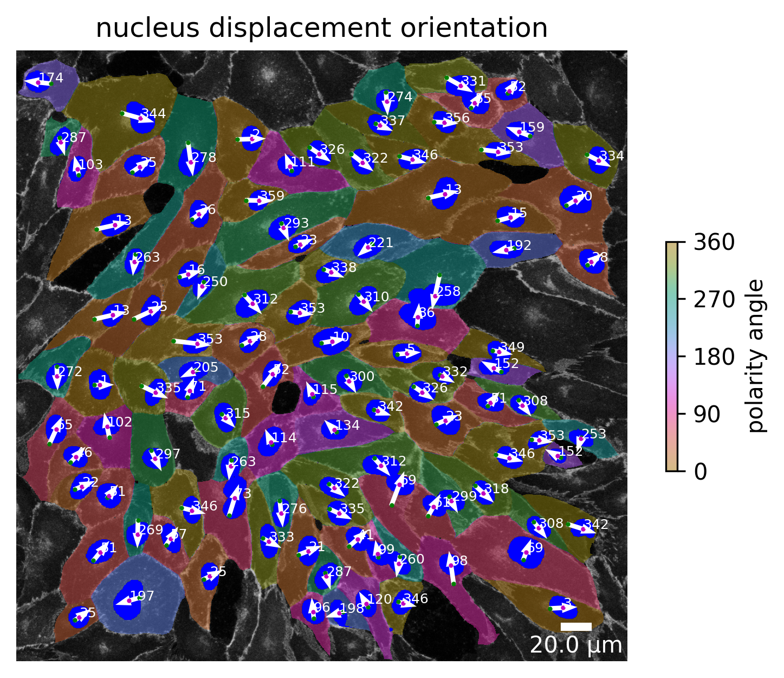Select the 90 tick label on colorbar
This screenshot has width=784, height=678.
pos(707,414)
